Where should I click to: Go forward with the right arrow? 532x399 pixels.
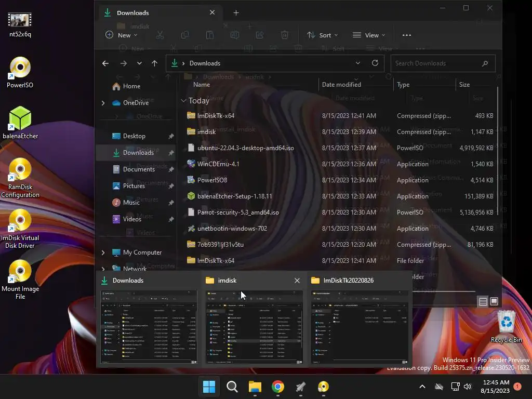click(124, 63)
